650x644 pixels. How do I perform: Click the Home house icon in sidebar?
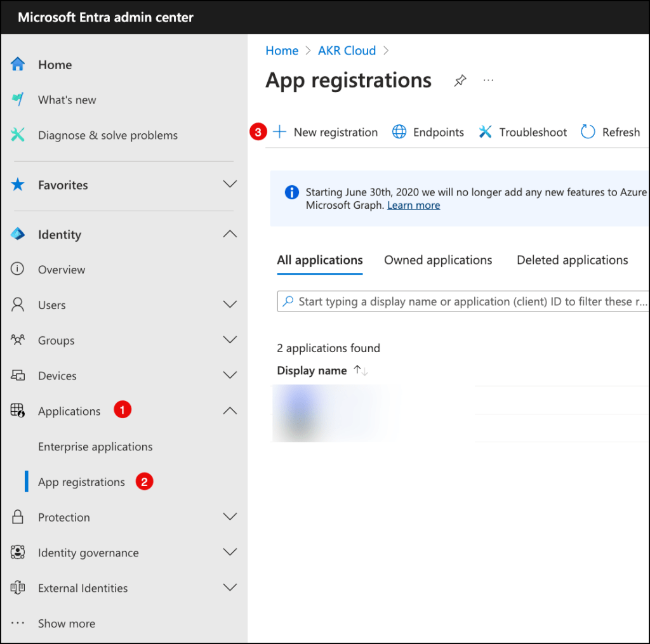coord(18,64)
